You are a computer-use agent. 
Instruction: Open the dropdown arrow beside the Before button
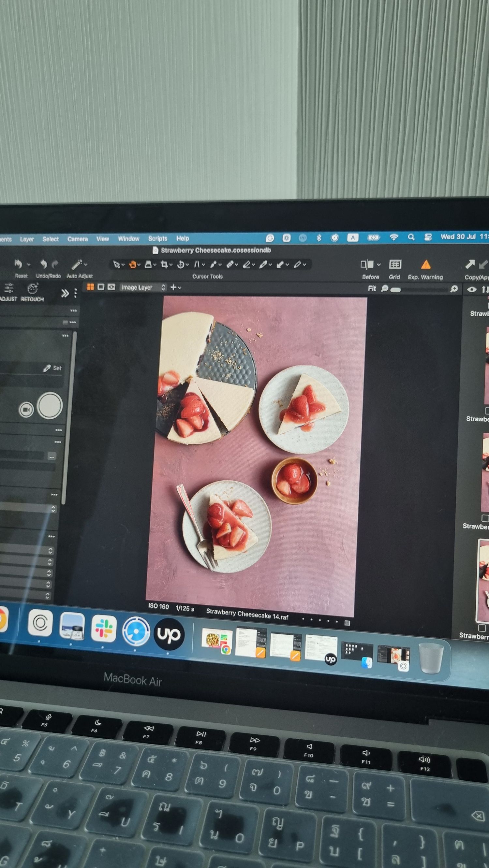[x=379, y=265]
